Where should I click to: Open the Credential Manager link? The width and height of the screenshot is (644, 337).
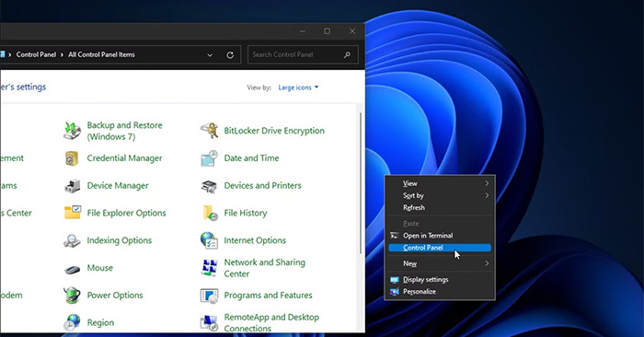click(124, 158)
